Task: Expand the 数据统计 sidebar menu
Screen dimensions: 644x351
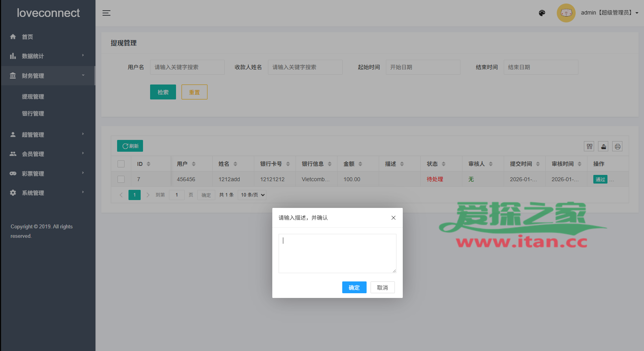Action: [x=47, y=56]
